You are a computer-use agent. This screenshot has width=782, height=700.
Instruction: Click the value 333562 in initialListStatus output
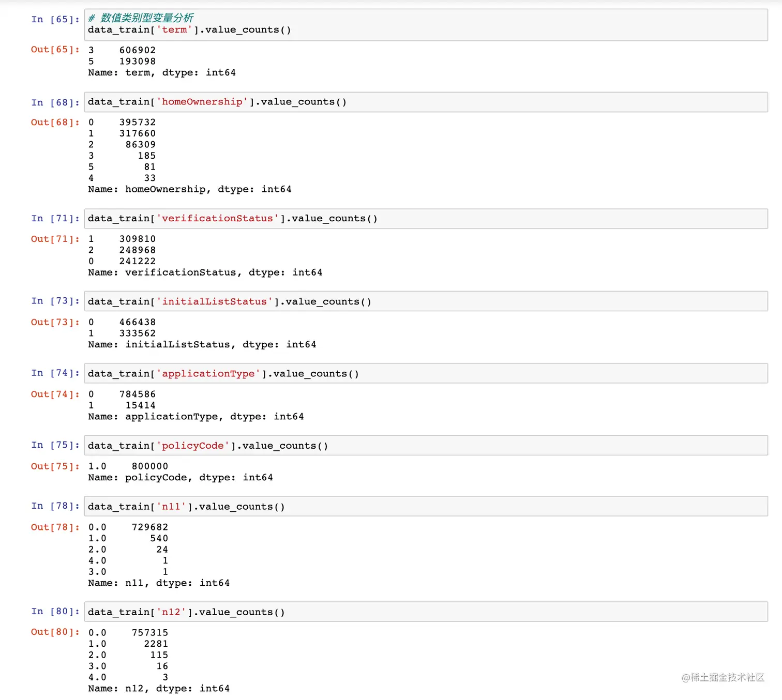point(138,333)
